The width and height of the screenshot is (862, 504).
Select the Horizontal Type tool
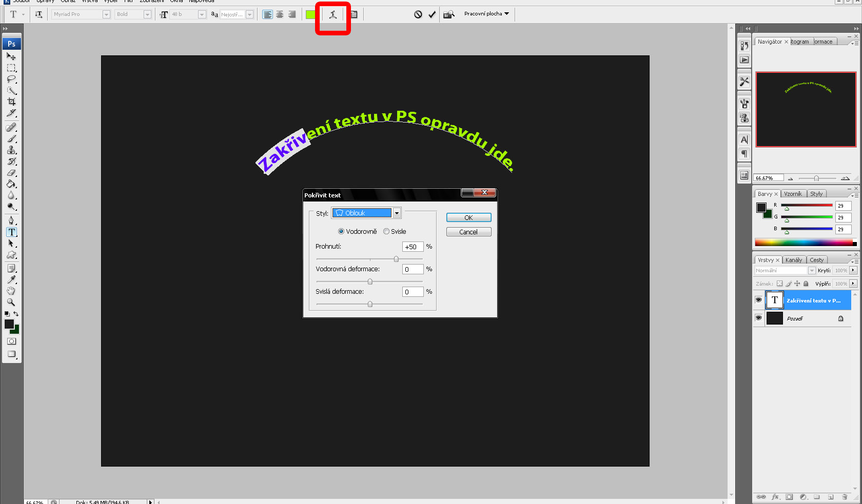[x=11, y=232]
